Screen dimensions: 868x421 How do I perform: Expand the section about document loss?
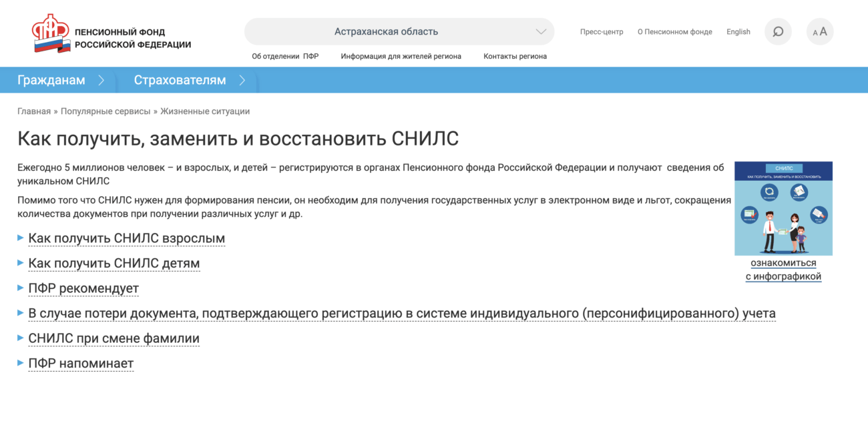click(x=401, y=314)
